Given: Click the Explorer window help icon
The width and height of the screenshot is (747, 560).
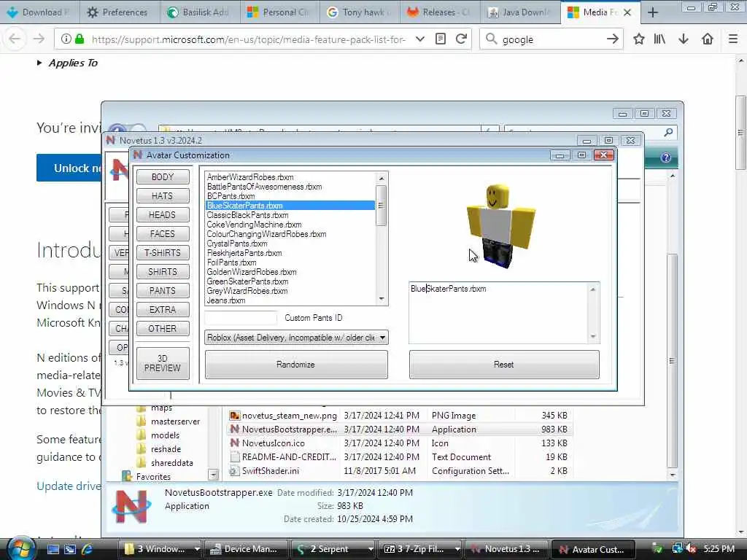Looking at the screenshot, I should [x=665, y=157].
